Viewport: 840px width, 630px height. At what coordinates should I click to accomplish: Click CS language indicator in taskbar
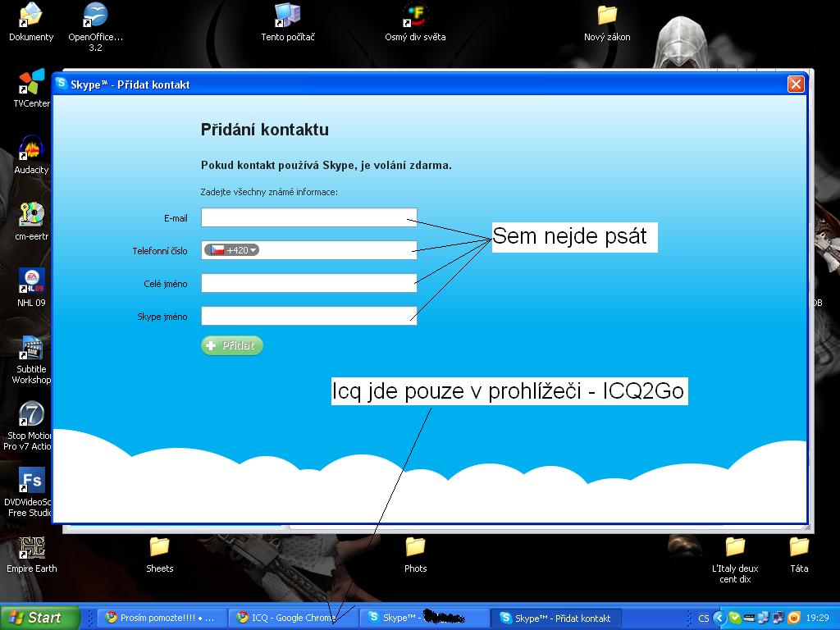(703, 619)
